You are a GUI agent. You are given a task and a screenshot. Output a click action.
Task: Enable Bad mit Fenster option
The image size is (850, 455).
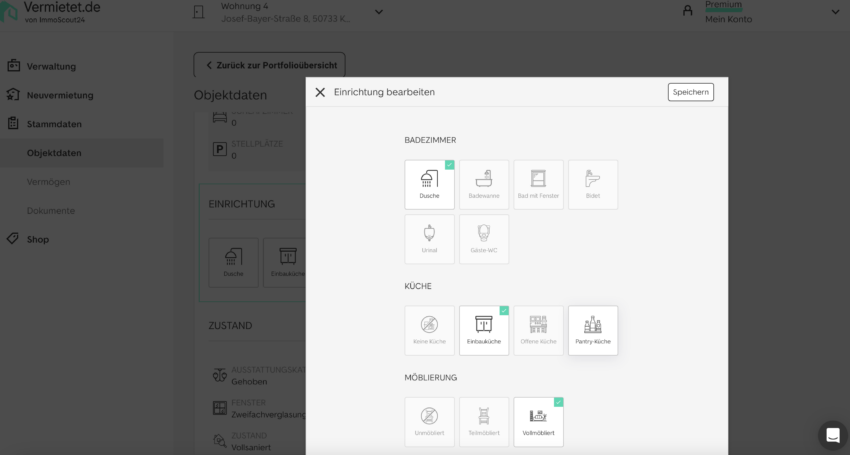[538, 184]
